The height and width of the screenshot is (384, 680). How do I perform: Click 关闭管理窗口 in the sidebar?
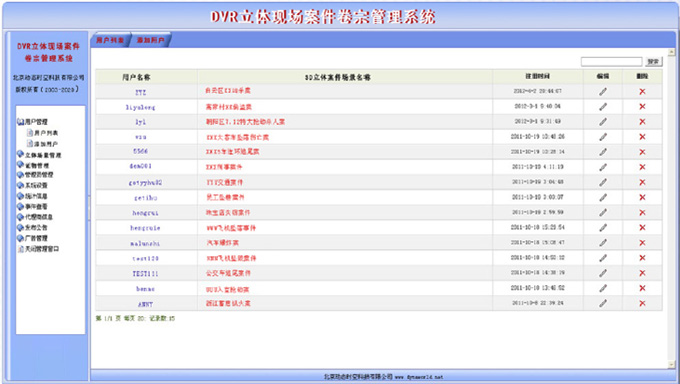[x=42, y=249]
